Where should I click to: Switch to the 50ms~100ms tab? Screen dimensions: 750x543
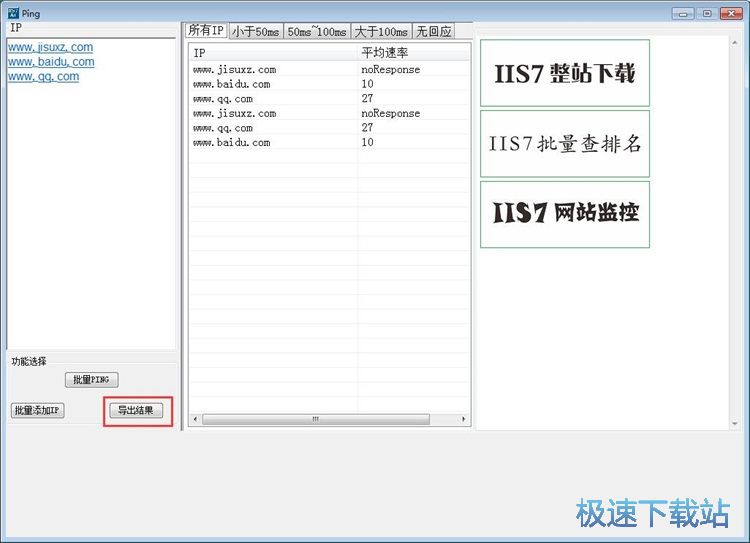pos(317,32)
